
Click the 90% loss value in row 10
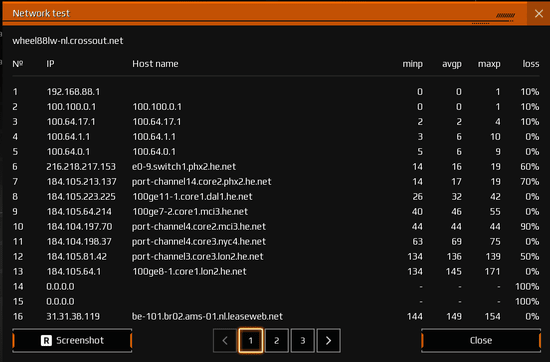[x=530, y=227]
